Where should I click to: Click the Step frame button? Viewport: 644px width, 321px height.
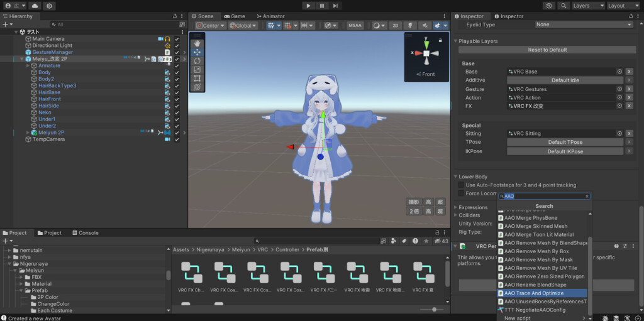335,6
